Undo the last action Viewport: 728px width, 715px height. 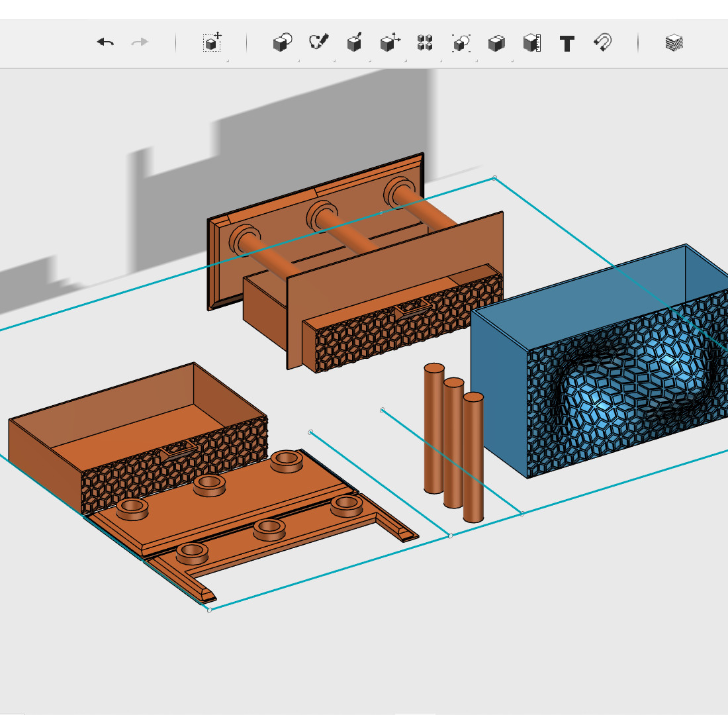(105, 42)
